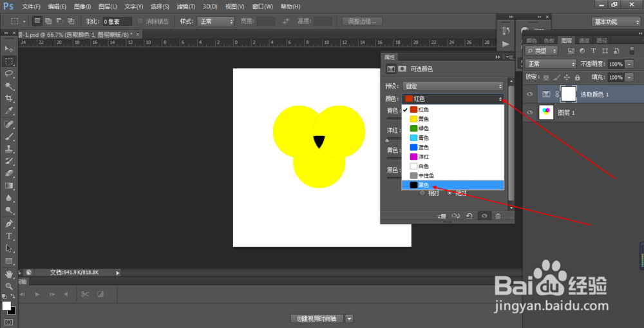Select the Gradient tool

(x=8, y=186)
